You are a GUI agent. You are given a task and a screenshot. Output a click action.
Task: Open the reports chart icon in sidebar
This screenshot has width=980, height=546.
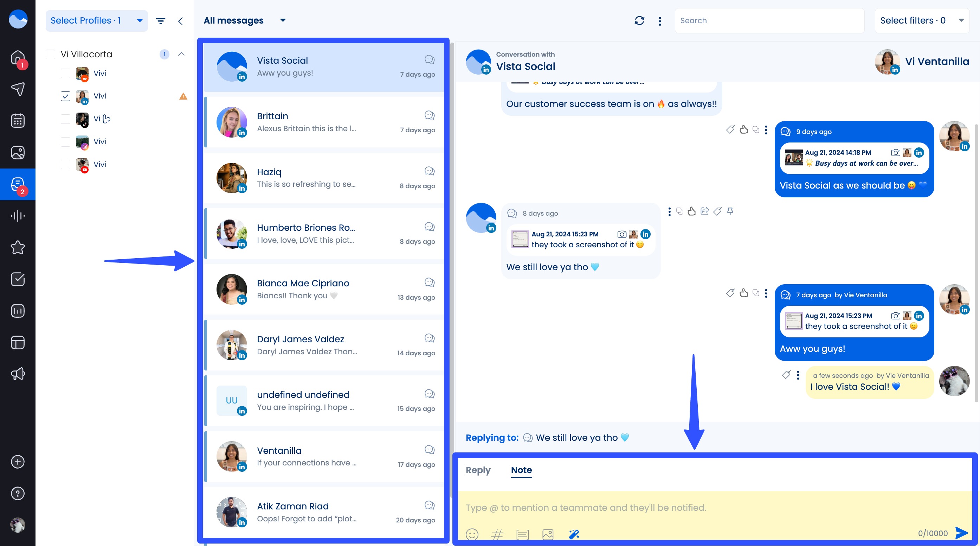click(x=18, y=311)
